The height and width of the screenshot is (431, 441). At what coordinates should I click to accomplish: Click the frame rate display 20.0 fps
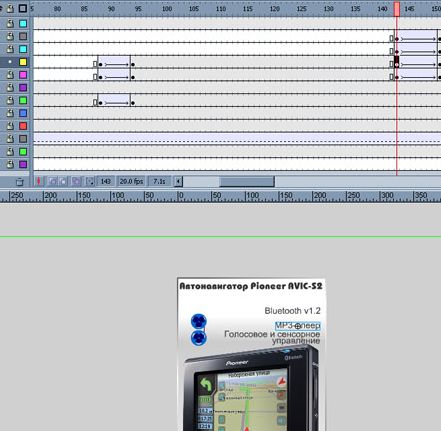[x=131, y=181]
